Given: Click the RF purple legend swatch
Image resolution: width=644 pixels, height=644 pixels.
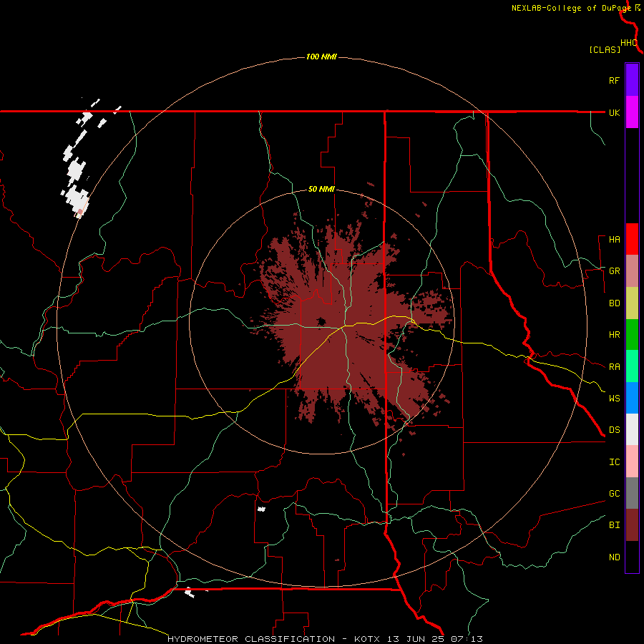Looking at the screenshot, I should tap(632, 80).
